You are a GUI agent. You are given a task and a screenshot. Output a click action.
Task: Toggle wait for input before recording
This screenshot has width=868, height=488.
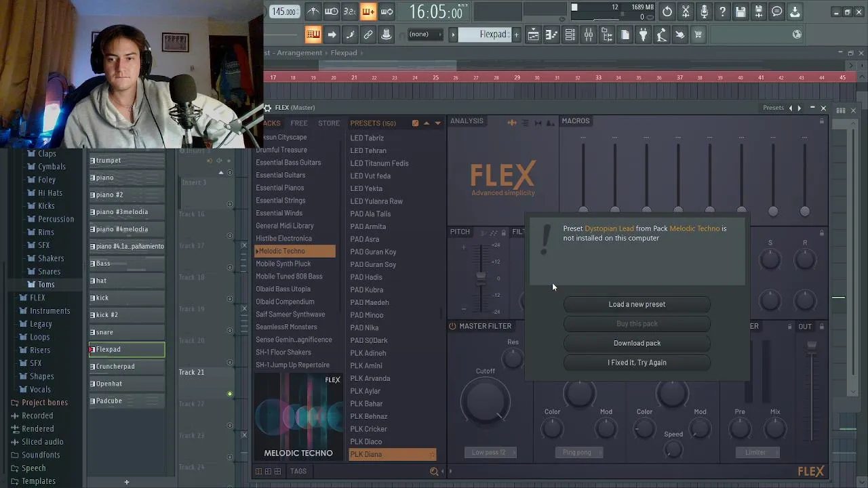click(x=332, y=12)
